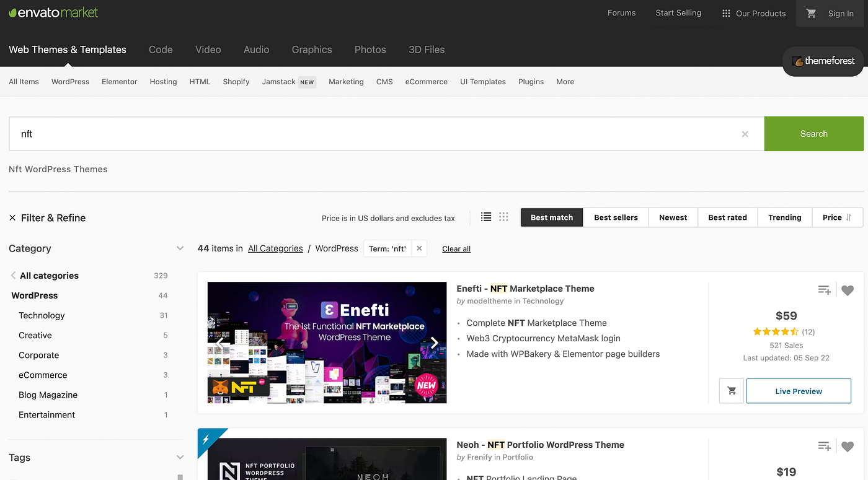This screenshot has width=868, height=480.
Task: Open the Enefti NFT Marketplace Theme title
Action: coord(525,289)
